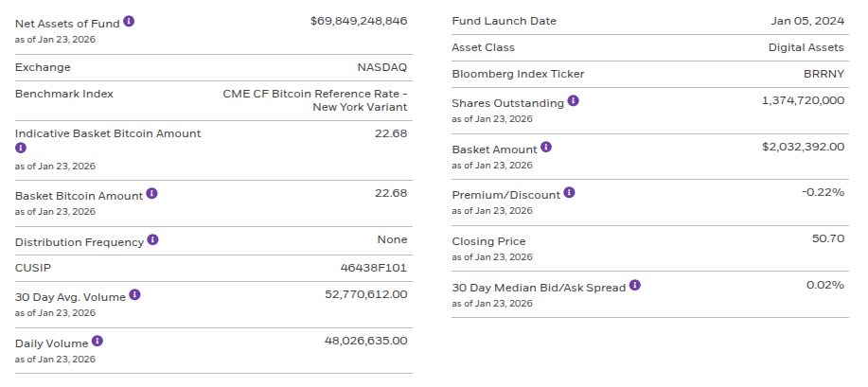The image size is (868, 387).
Task: Click the Closing Price value 50.70
Action: [x=827, y=238]
